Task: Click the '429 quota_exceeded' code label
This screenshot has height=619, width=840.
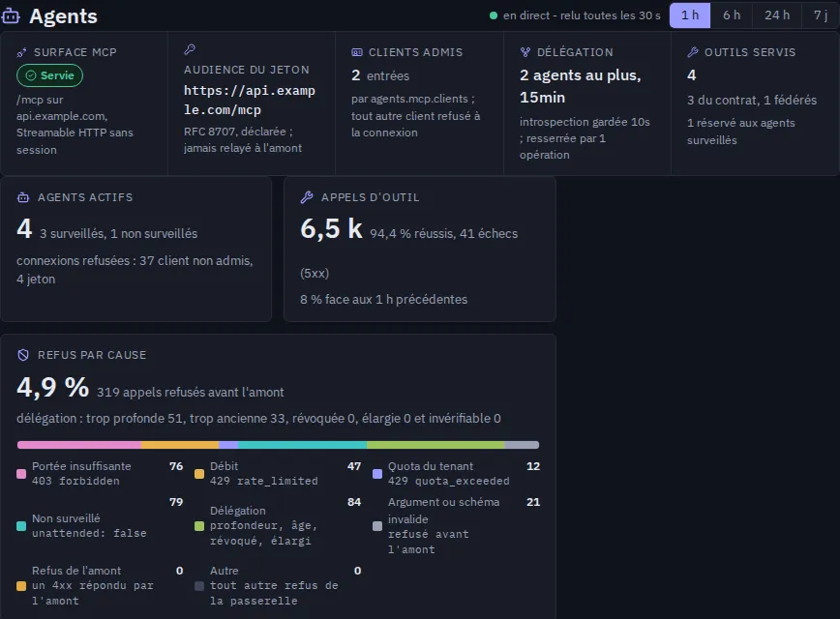Action: [x=449, y=481]
